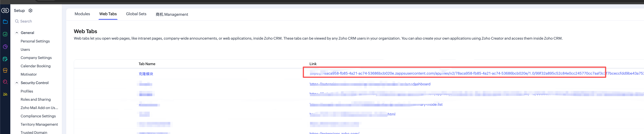Click the Setup gear icon
Viewport: 644px width, 134px height.
click(31, 10)
